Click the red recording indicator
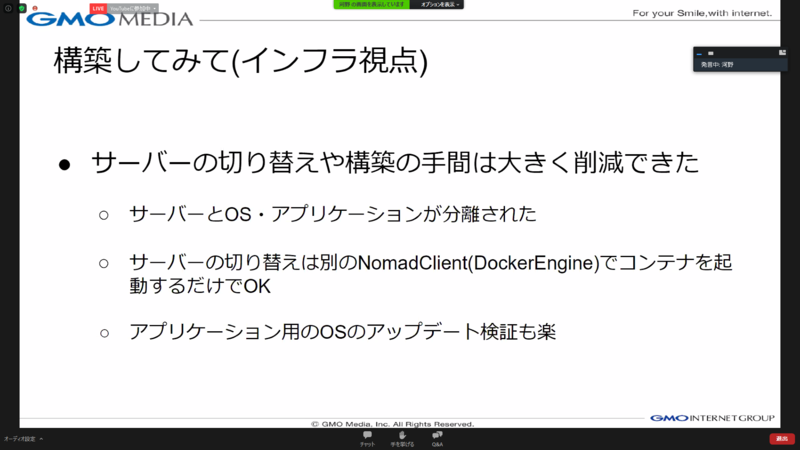 point(35,8)
